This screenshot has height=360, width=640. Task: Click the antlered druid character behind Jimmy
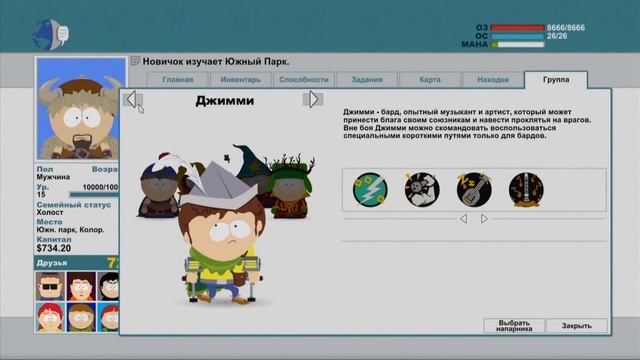click(x=291, y=187)
